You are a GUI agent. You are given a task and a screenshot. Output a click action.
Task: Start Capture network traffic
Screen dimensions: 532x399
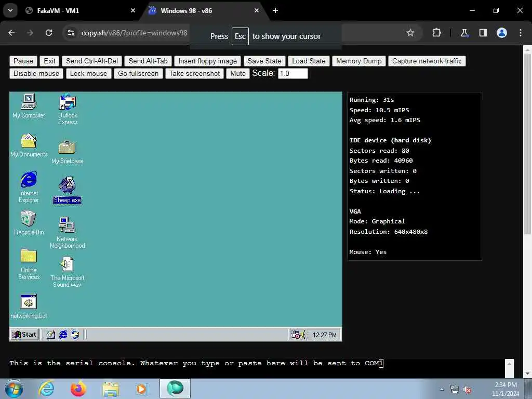[427, 61]
